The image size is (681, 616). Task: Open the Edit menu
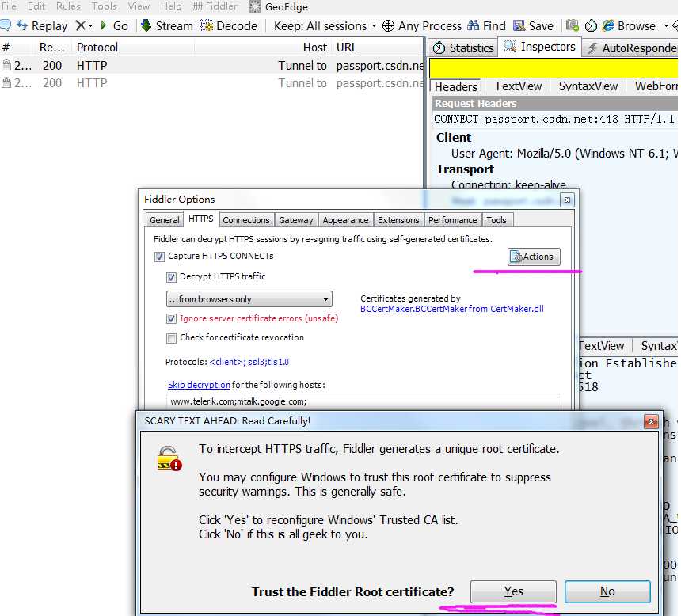click(36, 6)
